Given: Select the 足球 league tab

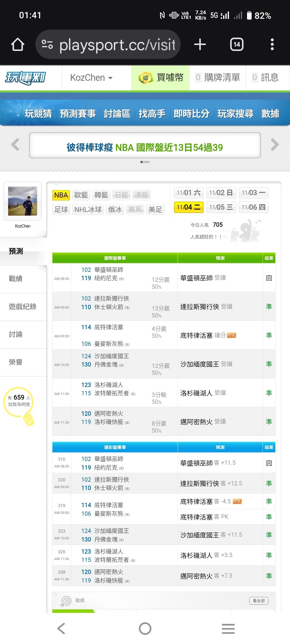Looking at the screenshot, I should coord(61,210).
